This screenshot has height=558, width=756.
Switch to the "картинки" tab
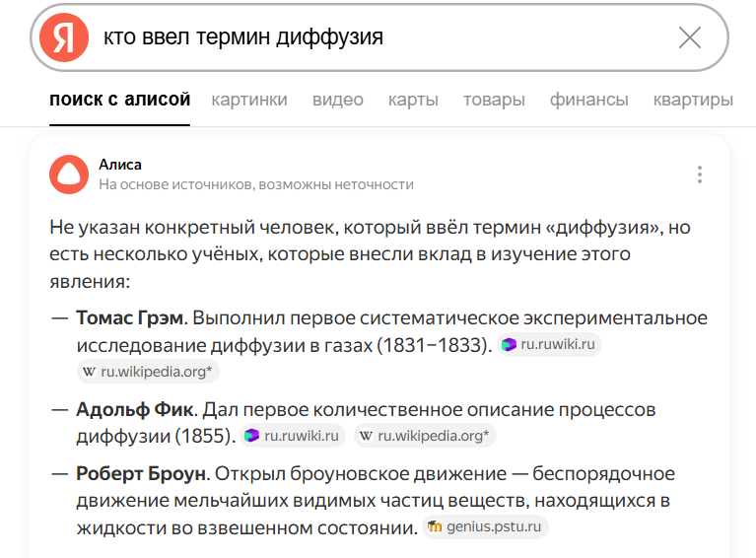click(x=249, y=100)
